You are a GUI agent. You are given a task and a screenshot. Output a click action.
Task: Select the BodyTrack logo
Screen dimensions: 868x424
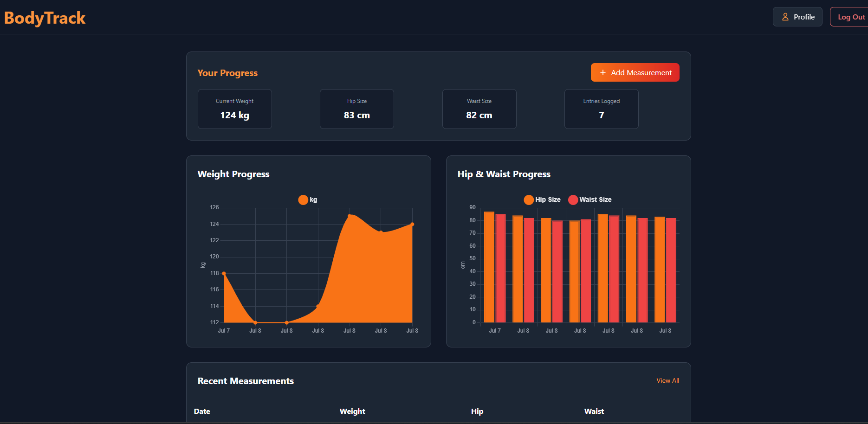point(45,18)
